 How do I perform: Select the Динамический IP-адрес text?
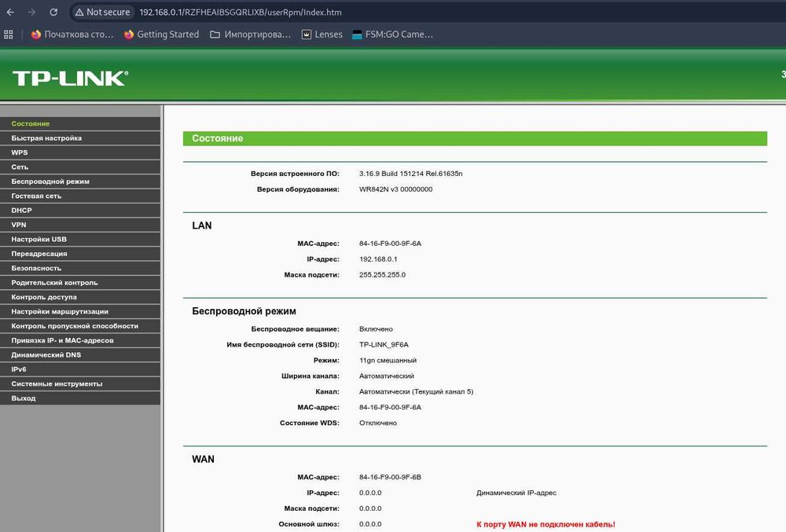pos(516,493)
